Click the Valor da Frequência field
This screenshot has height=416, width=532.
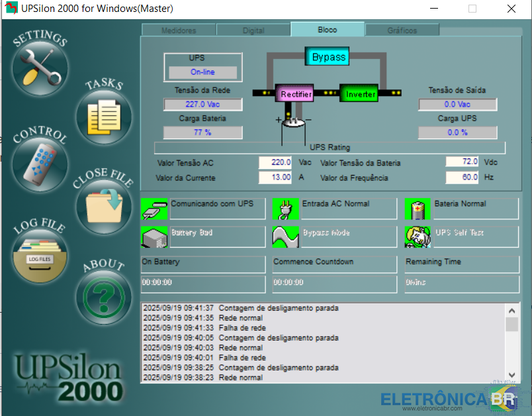tap(462, 178)
